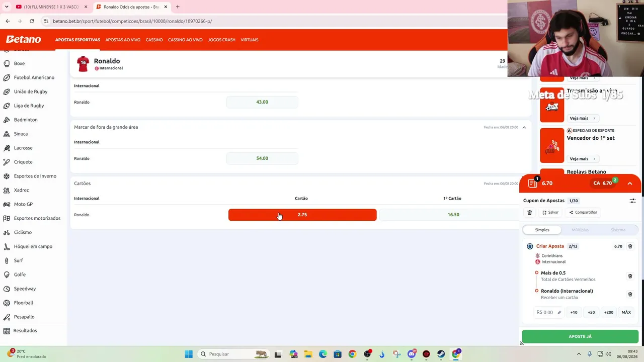Viewport: 644px width, 362px height.
Task: Remove the Ronaldo (Internacional) card selection
Action: click(630, 294)
